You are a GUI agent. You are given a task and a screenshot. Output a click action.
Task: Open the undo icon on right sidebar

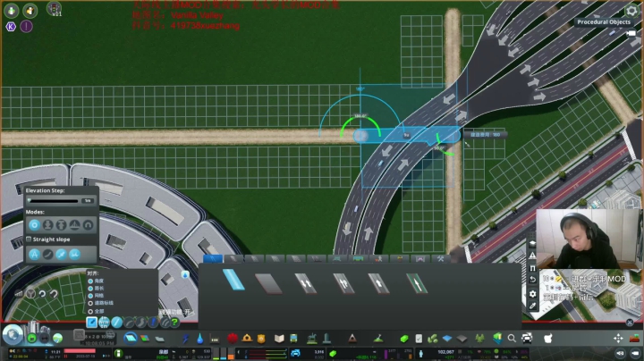533,280
